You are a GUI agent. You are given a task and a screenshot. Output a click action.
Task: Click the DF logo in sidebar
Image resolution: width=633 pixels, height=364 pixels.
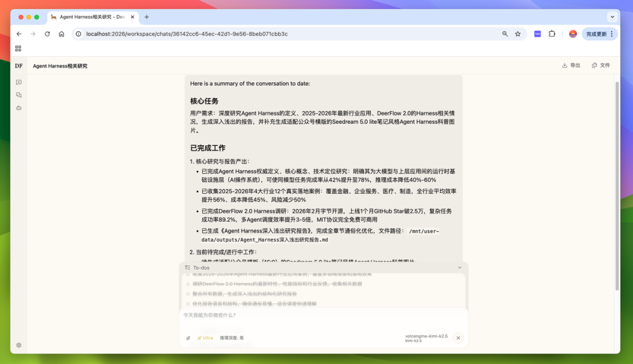pyautogui.click(x=19, y=66)
